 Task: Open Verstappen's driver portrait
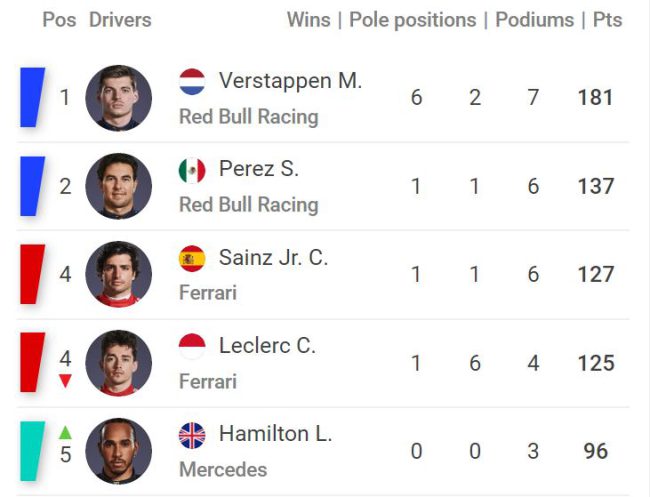tap(119, 98)
